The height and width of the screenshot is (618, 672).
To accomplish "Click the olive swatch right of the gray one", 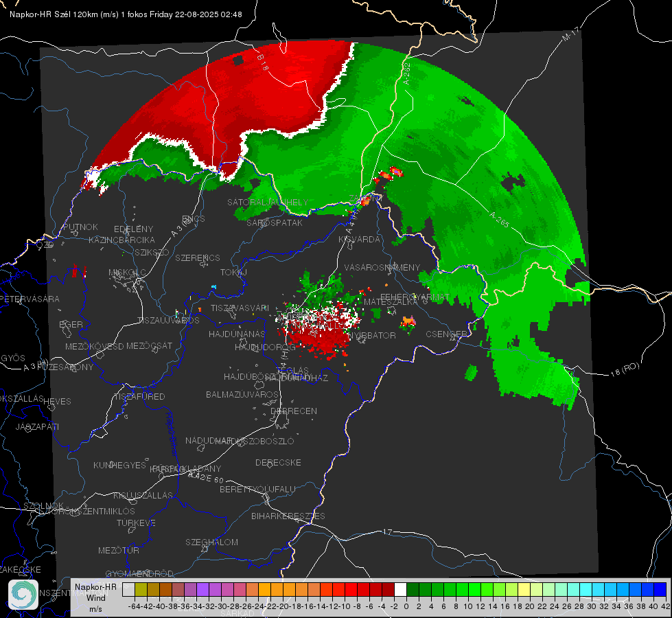I will (141, 589).
